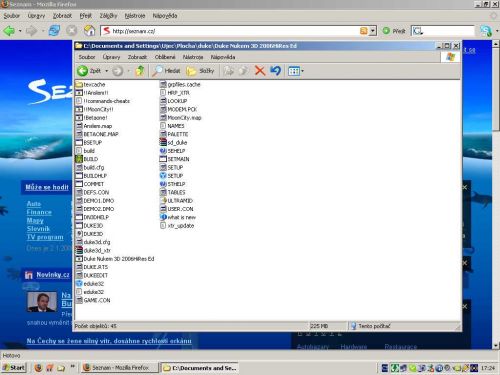Viewport: 500px width, 375px height.
Task: Reload the page in Firefox
Action: [54, 31]
